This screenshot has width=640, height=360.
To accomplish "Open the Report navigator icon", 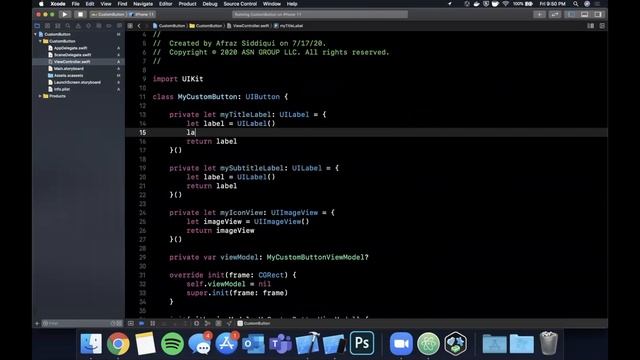I will [x=119, y=26].
